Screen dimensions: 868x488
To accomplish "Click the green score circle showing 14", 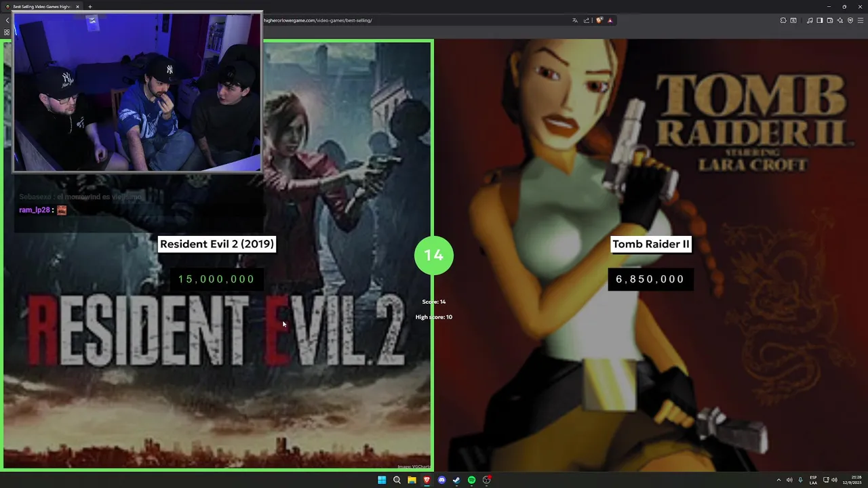I will [434, 255].
